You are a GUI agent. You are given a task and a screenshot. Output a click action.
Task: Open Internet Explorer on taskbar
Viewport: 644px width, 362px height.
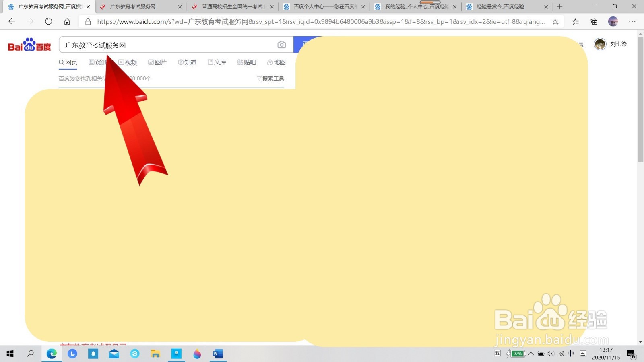tap(135, 354)
